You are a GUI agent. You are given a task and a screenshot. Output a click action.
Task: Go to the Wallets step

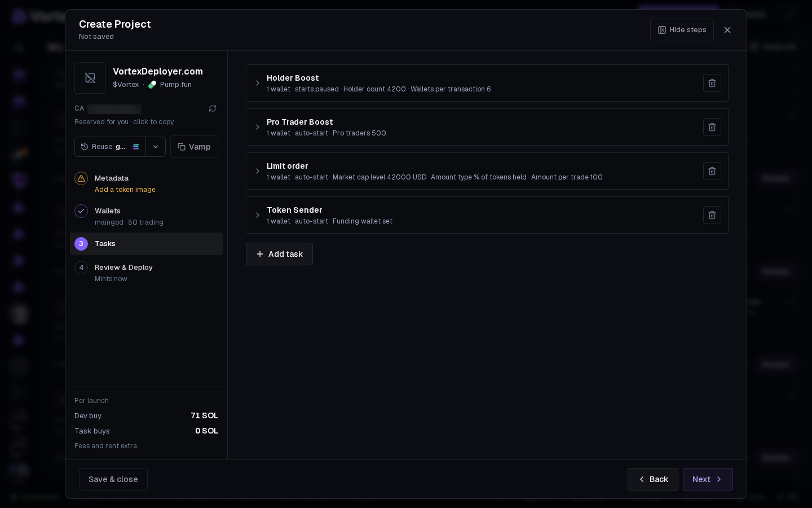tap(146, 216)
